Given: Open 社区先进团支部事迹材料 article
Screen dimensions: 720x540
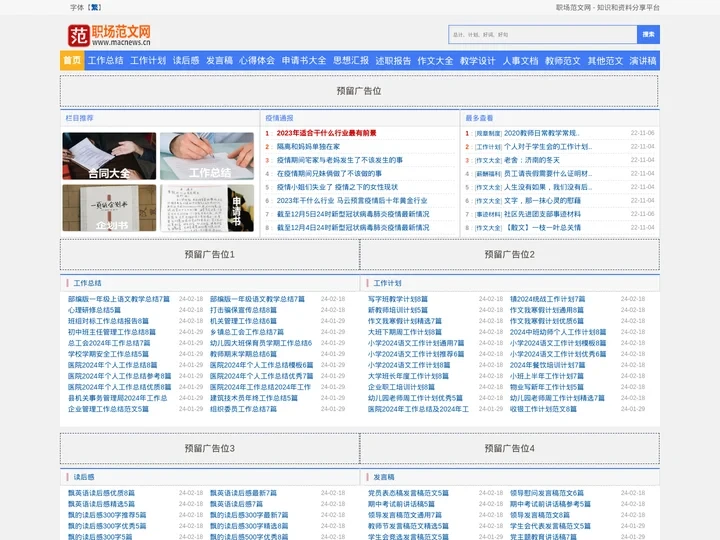Looking at the screenshot, I should [542, 214].
